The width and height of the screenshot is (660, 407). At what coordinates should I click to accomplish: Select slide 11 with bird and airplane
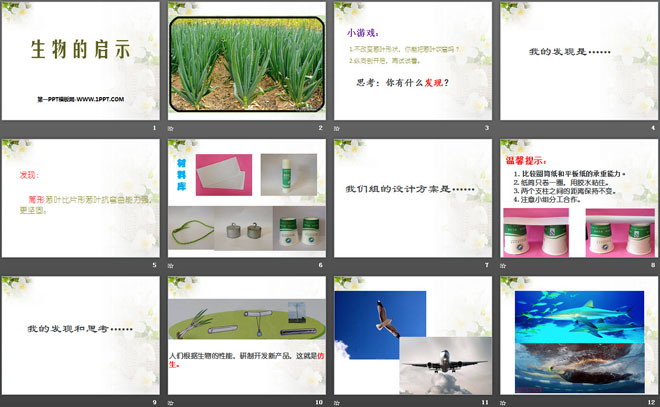[413, 335]
